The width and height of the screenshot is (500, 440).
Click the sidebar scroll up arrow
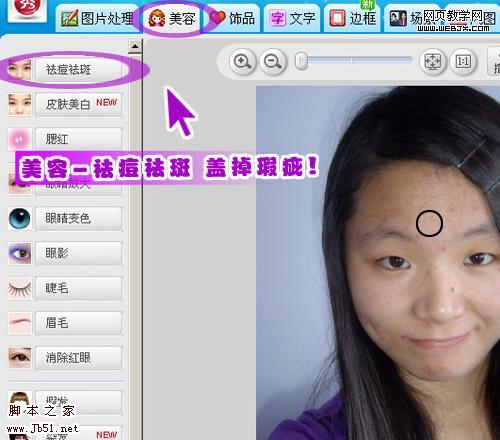pos(135,47)
